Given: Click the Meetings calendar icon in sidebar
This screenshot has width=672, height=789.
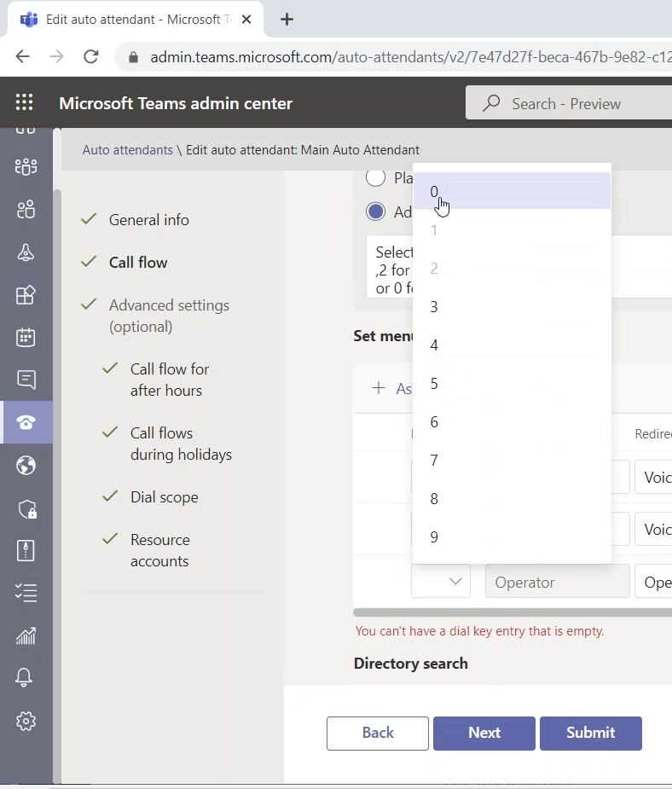Looking at the screenshot, I should (x=26, y=337).
